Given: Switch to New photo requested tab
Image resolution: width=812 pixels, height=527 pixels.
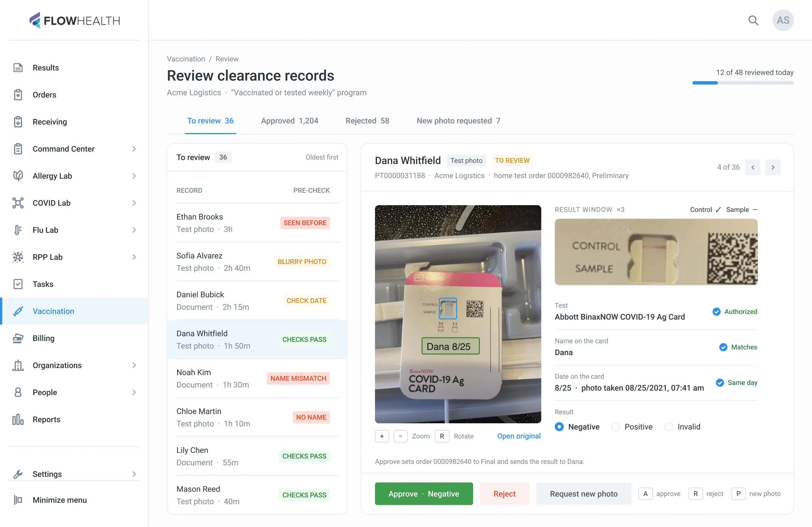Looking at the screenshot, I should (x=458, y=121).
